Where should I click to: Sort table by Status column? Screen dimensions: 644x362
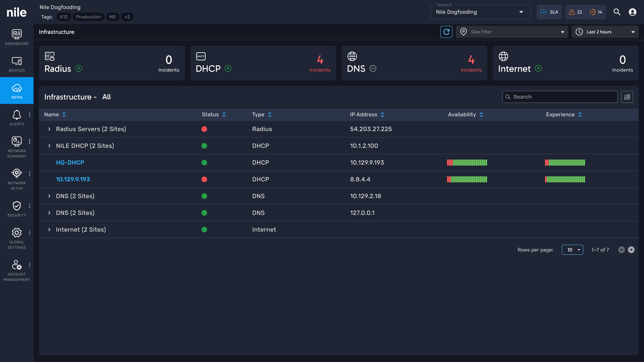[224, 115]
